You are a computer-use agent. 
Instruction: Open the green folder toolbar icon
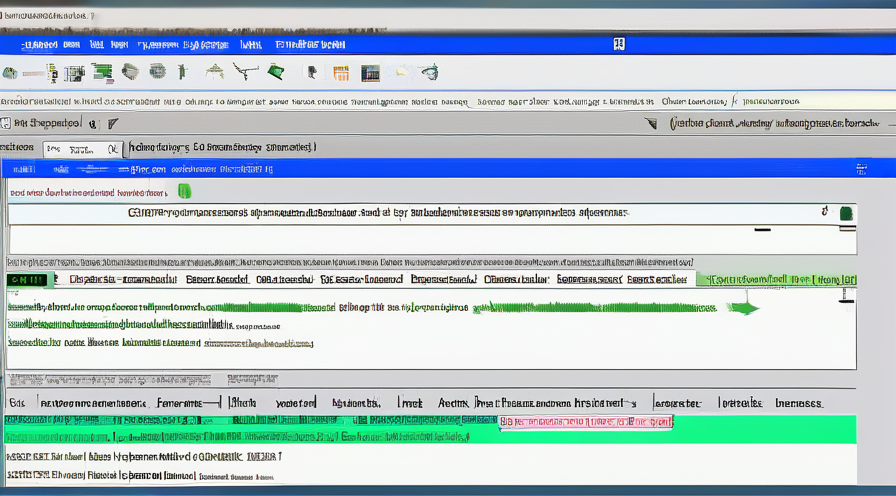click(x=276, y=72)
